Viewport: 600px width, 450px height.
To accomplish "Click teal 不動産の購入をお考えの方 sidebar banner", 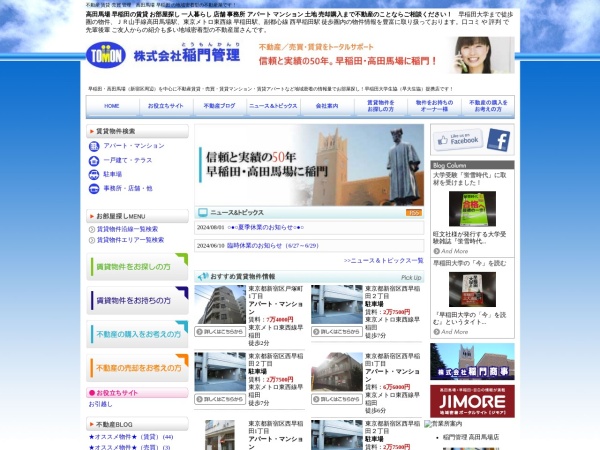I will click(137, 334).
